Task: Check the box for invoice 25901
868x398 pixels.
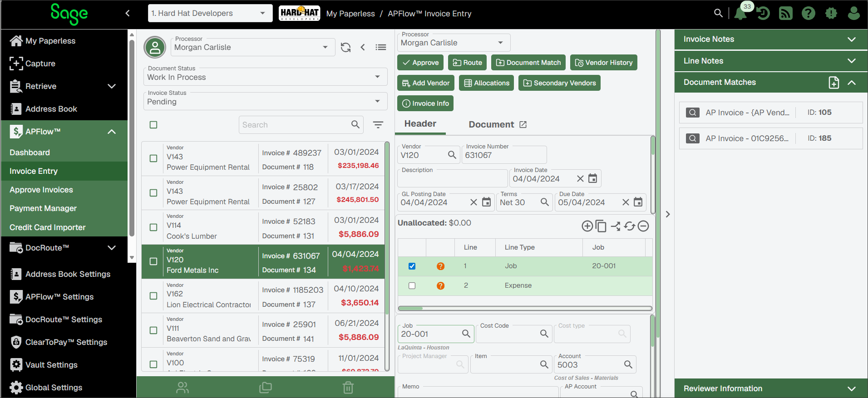Action: pyautogui.click(x=153, y=330)
